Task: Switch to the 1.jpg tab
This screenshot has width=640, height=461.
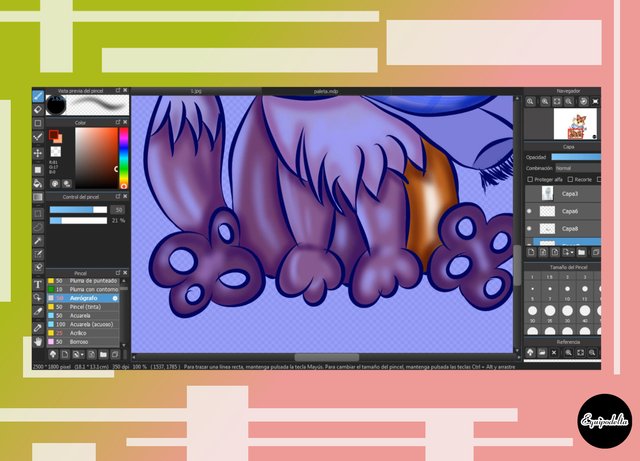Action: [196, 91]
